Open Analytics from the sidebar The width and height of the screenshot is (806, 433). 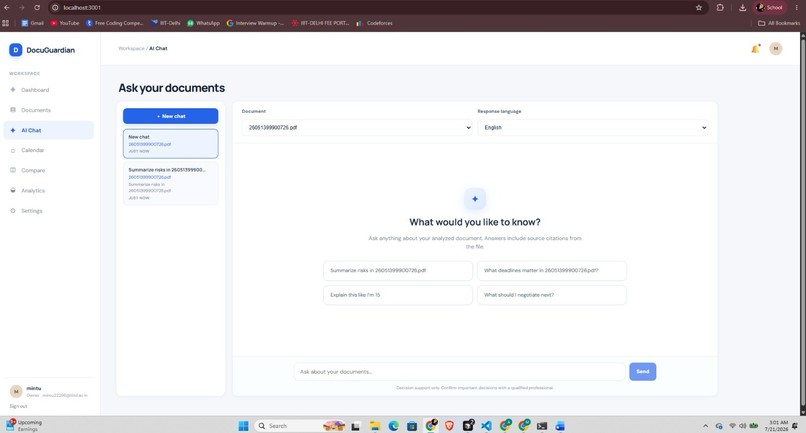click(x=49, y=190)
